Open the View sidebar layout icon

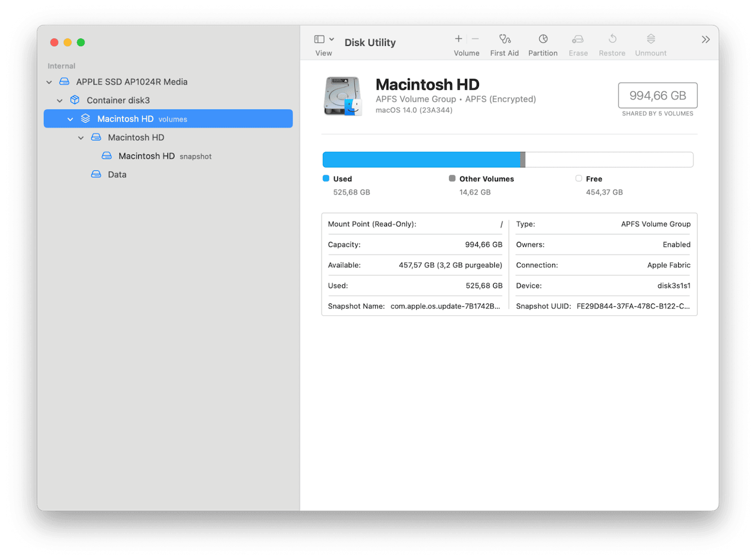click(320, 38)
